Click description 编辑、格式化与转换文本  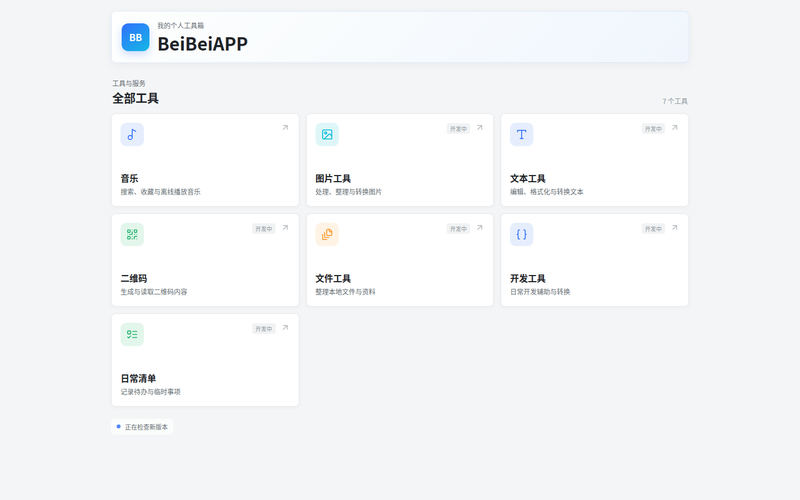(546, 192)
